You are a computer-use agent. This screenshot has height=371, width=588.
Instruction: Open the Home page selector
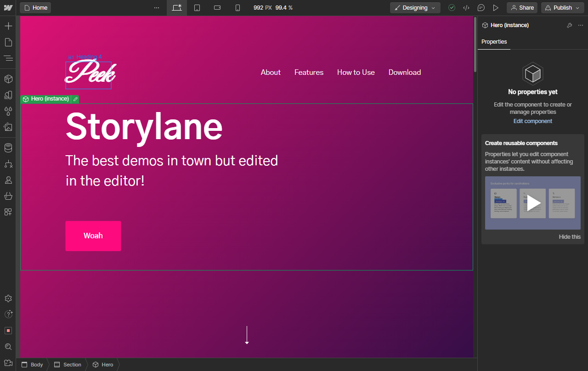tap(35, 8)
